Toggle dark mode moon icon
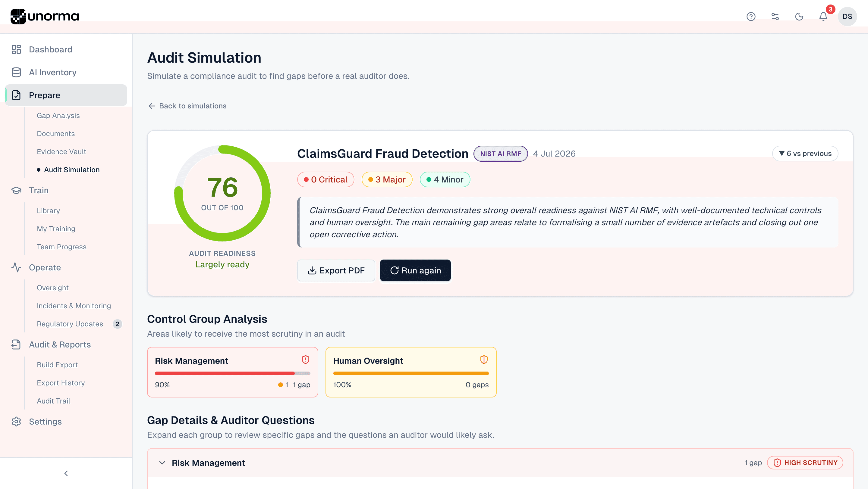The height and width of the screenshot is (489, 868). [799, 17]
